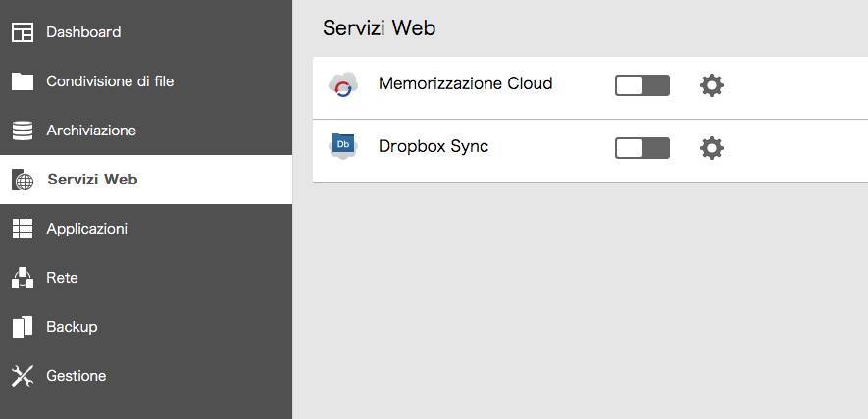Click the network icon beside Rete
Viewport: 868px width, 419px height.
tap(23, 278)
